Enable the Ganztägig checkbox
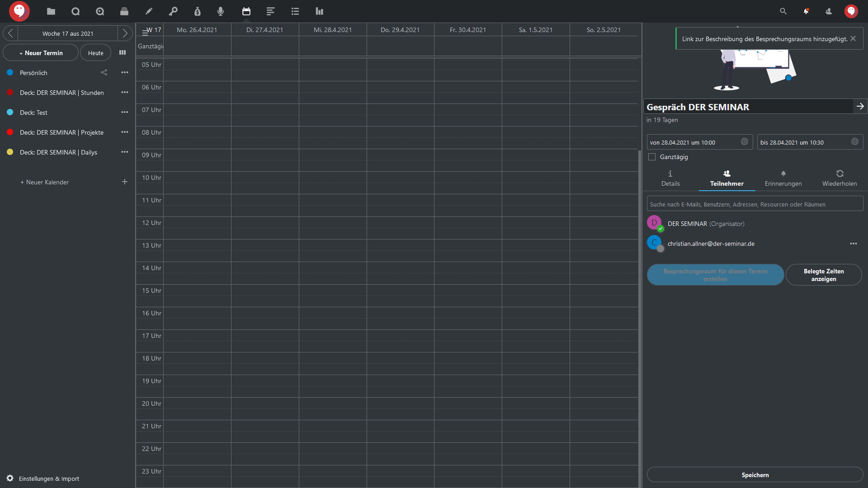Viewport: 868px width, 488px height. (652, 157)
